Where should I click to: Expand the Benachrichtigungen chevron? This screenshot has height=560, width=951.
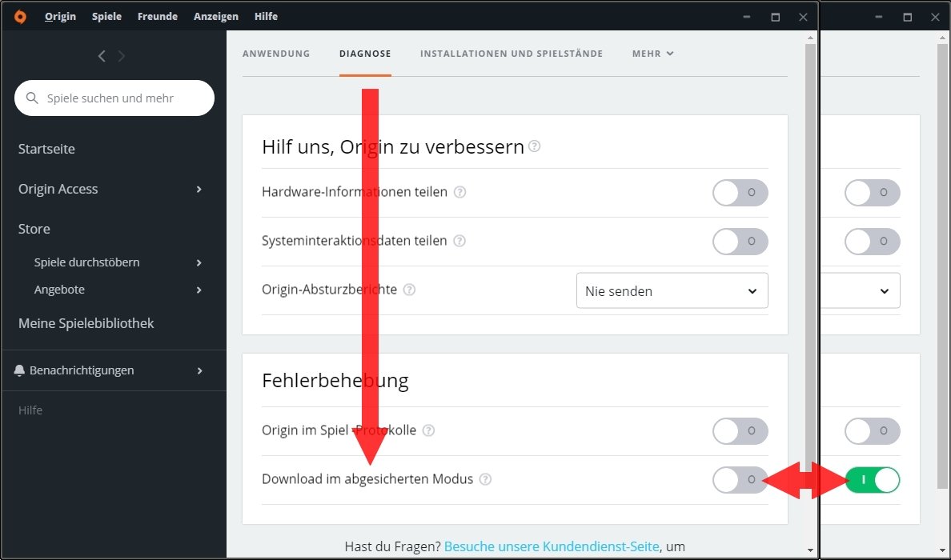[x=199, y=371]
